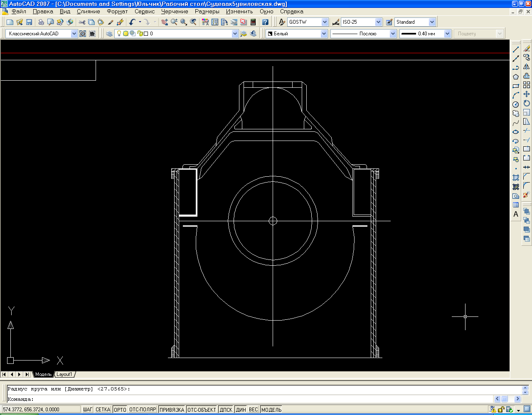Open the Белый color control dropdown

coord(324,34)
